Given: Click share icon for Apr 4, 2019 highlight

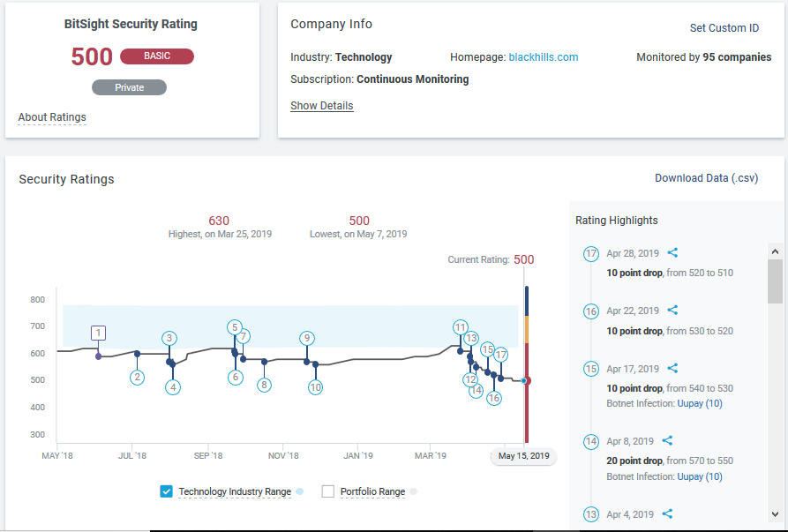Looking at the screenshot, I should pyautogui.click(x=667, y=513).
